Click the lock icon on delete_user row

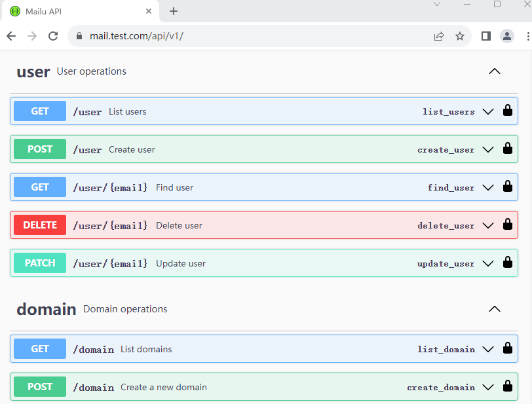(x=508, y=225)
